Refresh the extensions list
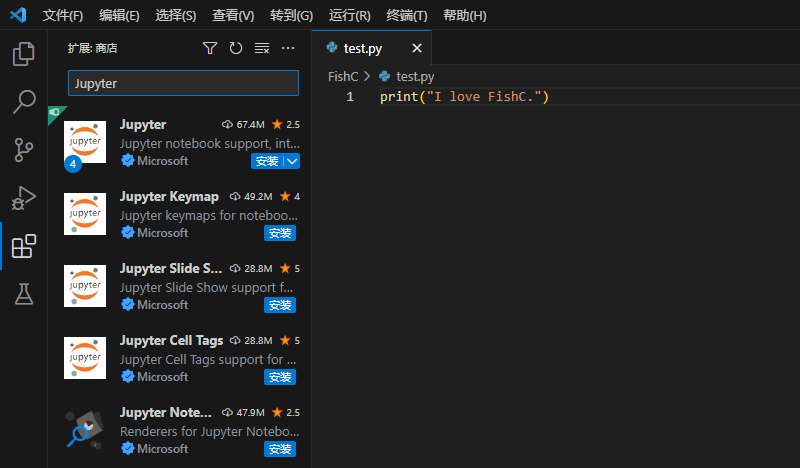 tap(236, 48)
